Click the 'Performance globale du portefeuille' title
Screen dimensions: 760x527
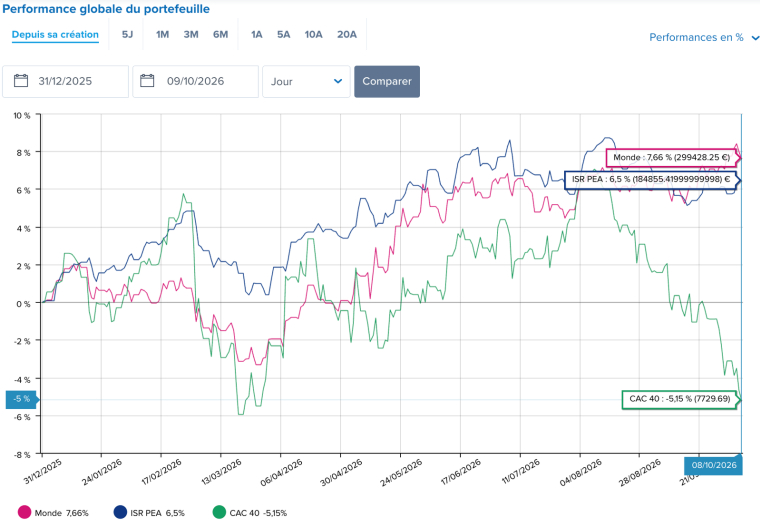coord(106,9)
